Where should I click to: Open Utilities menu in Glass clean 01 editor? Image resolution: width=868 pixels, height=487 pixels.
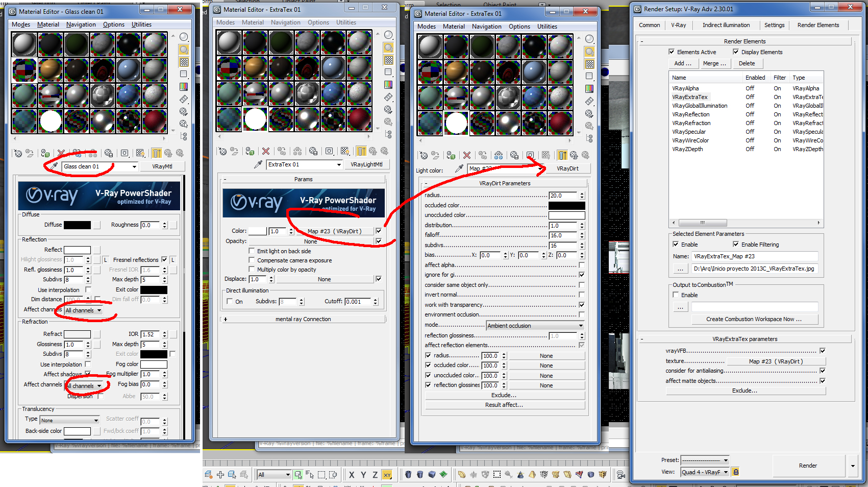(x=141, y=25)
